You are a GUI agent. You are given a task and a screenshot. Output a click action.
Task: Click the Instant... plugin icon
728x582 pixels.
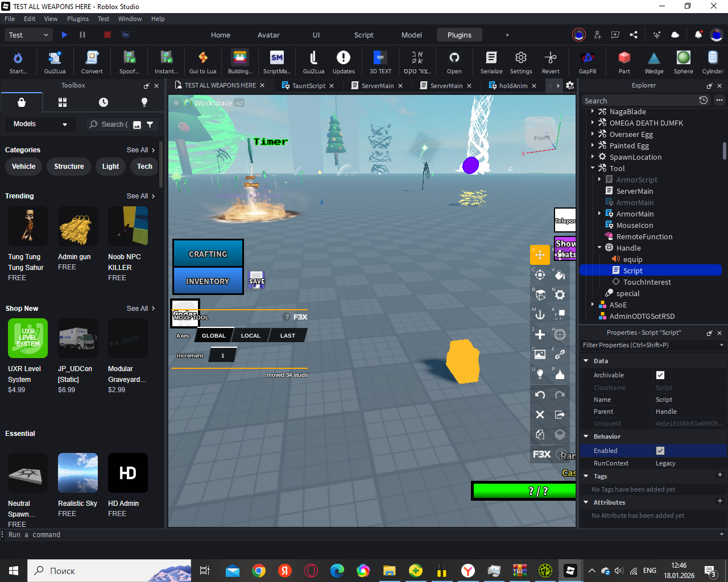166,62
